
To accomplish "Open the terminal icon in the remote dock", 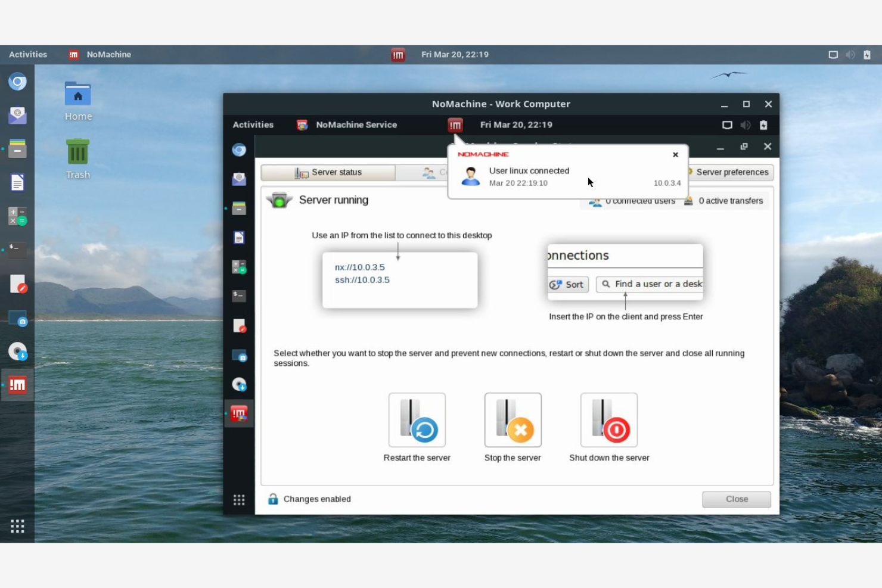I will click(x=239, y=296).
